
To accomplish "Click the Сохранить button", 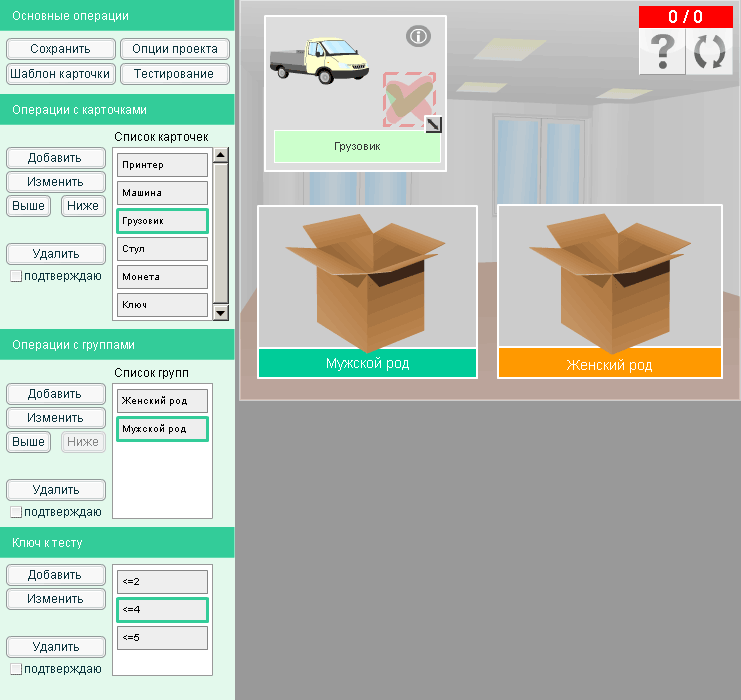I will pos(60,49).
